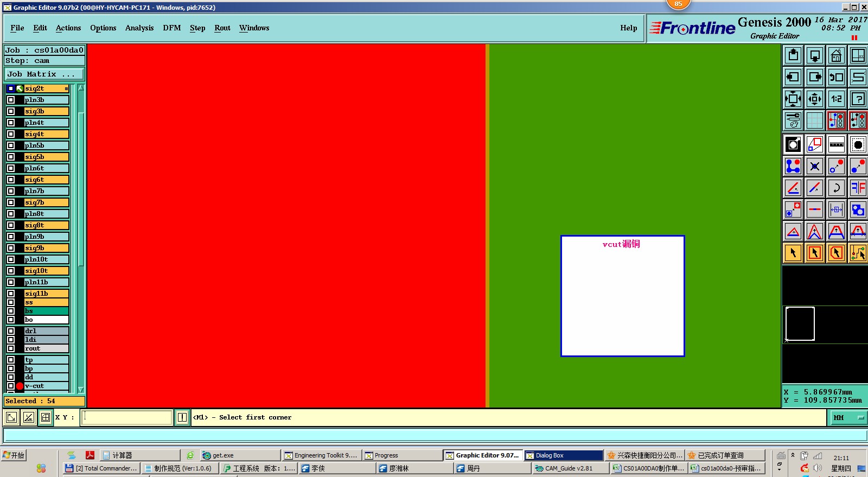Image resolution: width=868 pixels, height=477 pixels.
Task: Select the polygon area select tool
Action: coord(837,253)
